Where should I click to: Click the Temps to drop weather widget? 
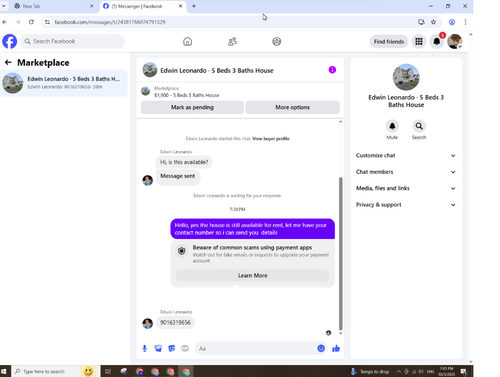[370, 371]
